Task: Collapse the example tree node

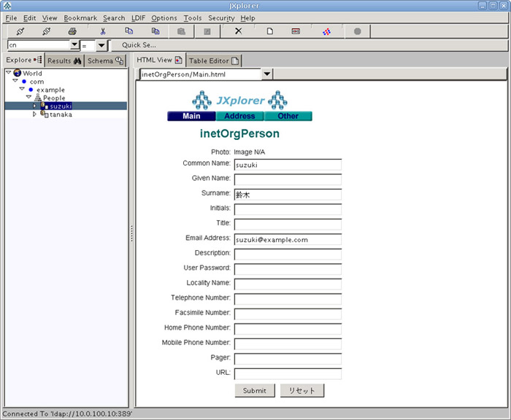Action: click(22, 88)
